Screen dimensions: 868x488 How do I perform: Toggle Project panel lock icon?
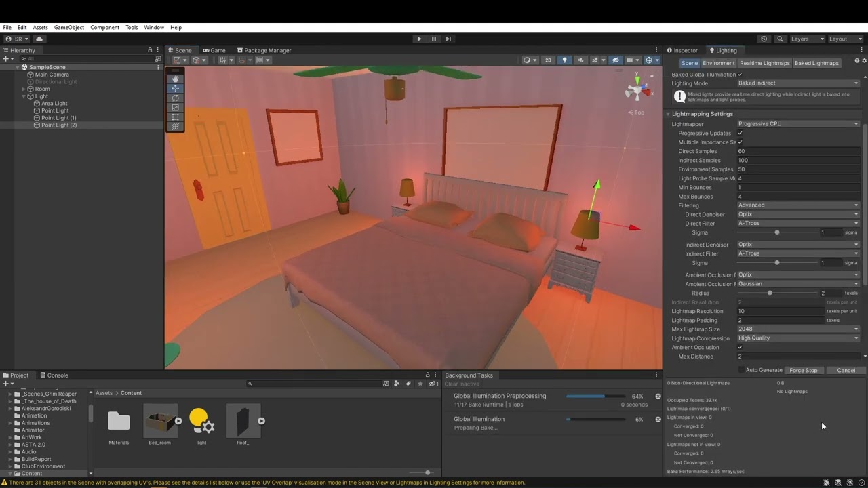coord(427,375)
